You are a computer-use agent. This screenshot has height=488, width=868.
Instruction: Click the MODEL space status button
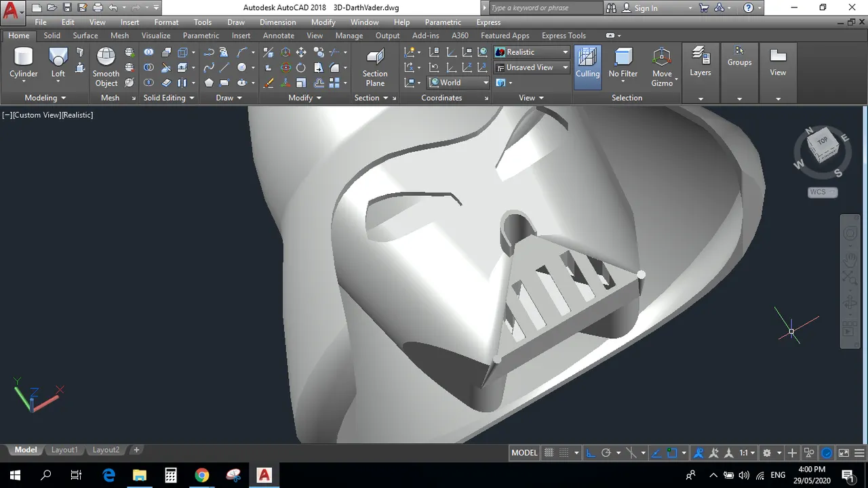[x=524, y=453]
